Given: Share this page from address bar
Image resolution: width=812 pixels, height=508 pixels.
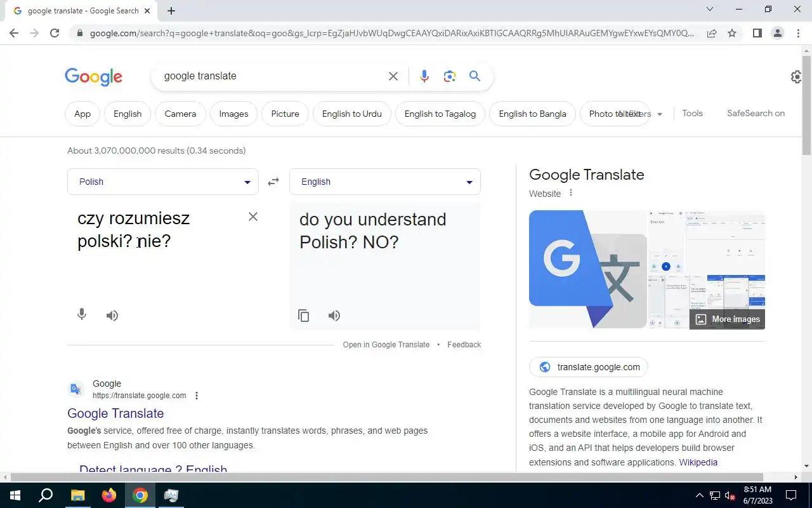Looking at the screenshot, I should pos(712,33).
